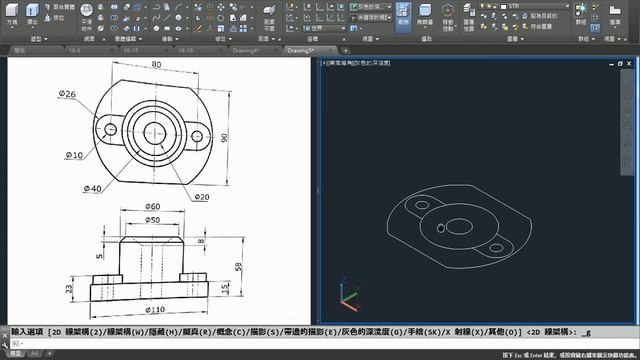Viewport: 640px width, 360px height.
Task: Open the STR layer dropdown list
Action: tap(567, 7)
